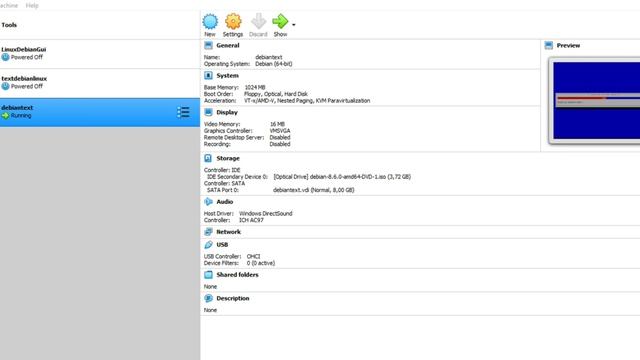Image resolution: width=640 pixels, height=360 pixels.
Task: Click the Running arrow icon for debiantext
Action: 5,116
